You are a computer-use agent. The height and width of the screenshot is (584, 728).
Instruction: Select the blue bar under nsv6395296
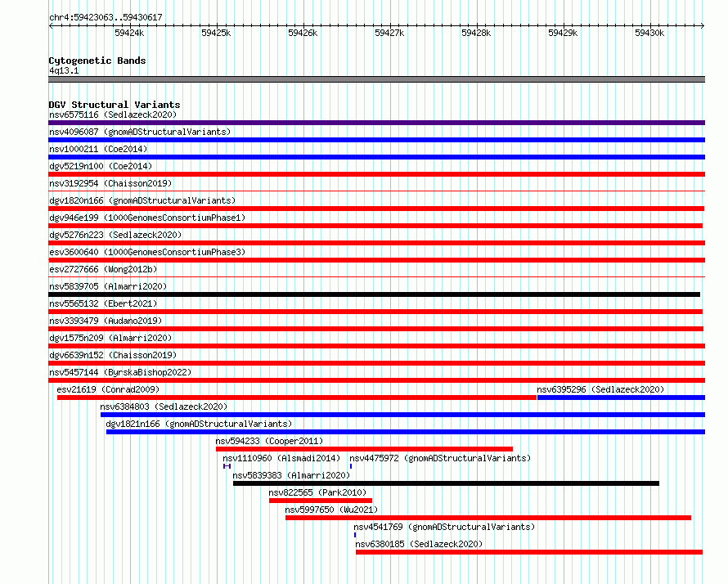[621, 398]
